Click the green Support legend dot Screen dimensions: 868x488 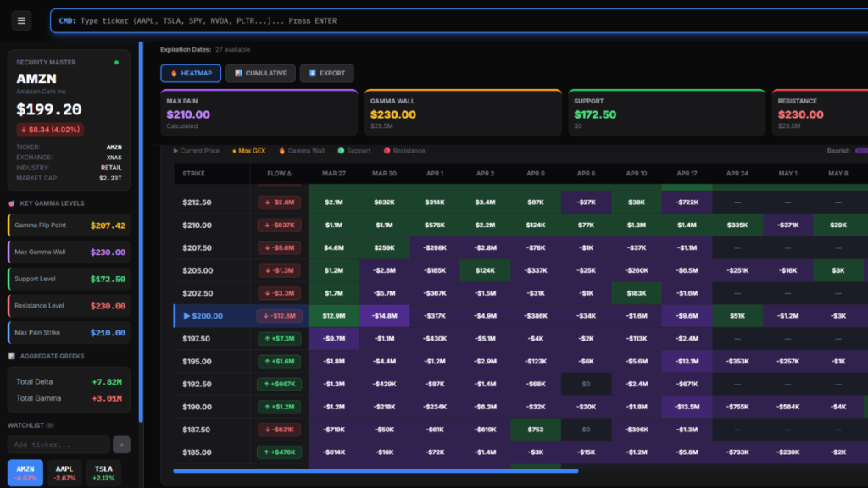point(341,151)
